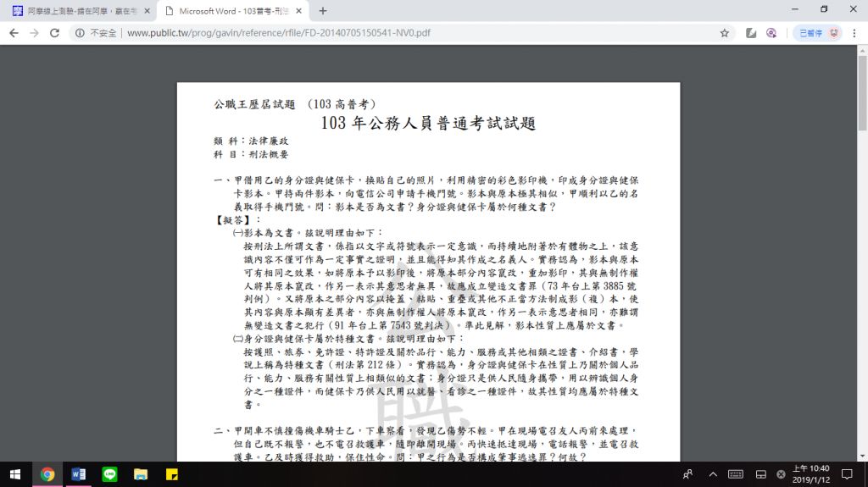Viewport: 868px width, 487px height.
Task: Open Word from the taskbar
Action: [x=78, y=474]
